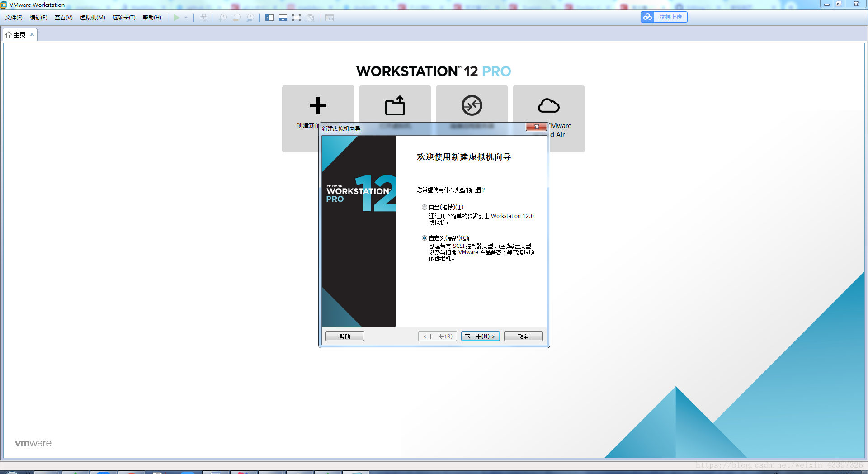Open the 选项卡(T) menu
Viewport: 868px width, 474px height.
point(124,18)
